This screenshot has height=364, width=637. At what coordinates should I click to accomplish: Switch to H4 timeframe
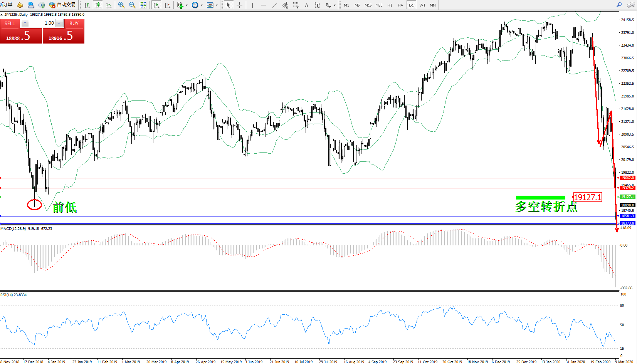click(400, 5)
